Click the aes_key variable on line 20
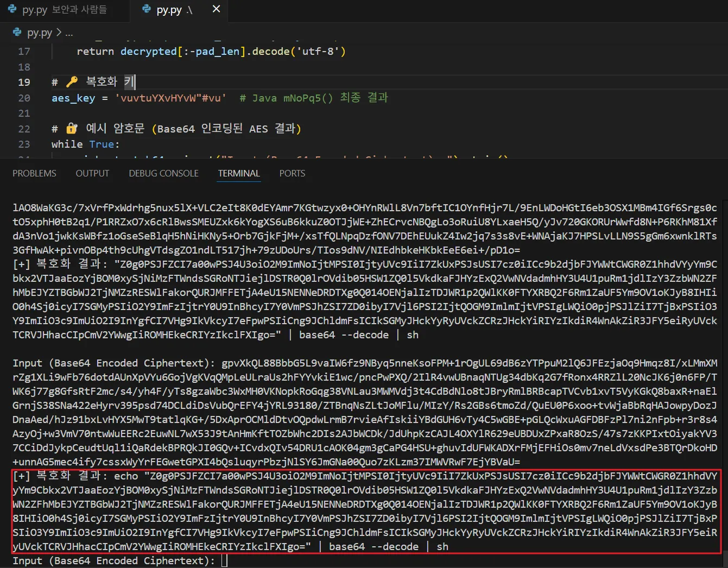Image resolution: width=728 pixels, height=568 pixels. 73,98
